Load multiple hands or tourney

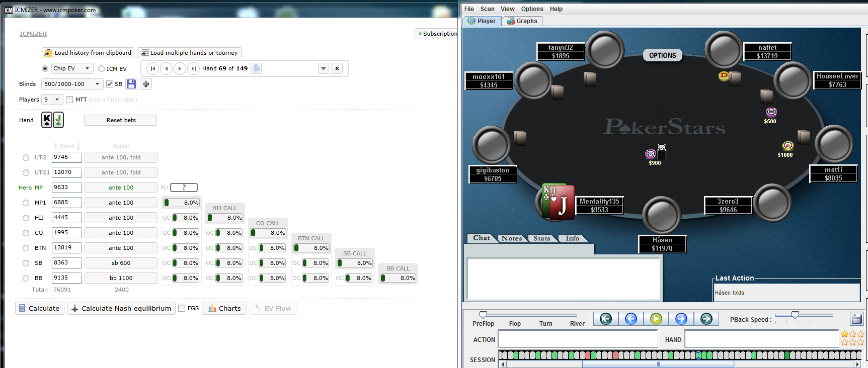(x=189, y=53)
